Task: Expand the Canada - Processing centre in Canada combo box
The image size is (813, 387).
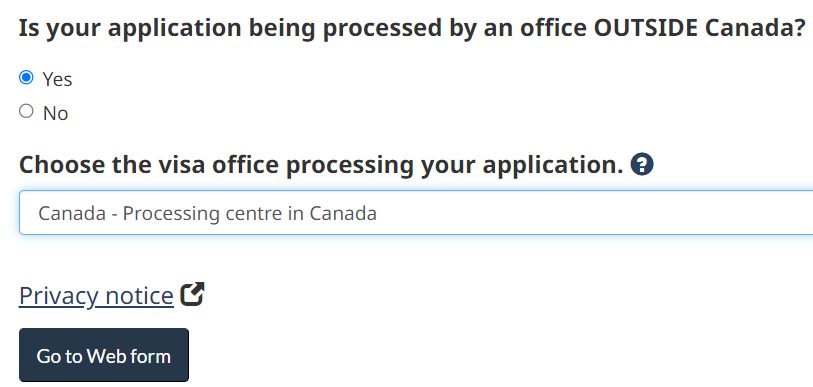Action: pos(416,213)
